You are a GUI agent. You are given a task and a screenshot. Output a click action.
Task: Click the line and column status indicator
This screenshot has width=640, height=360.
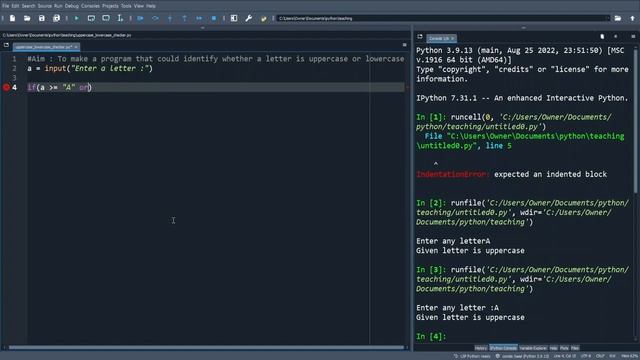click(x=565, y=356)
